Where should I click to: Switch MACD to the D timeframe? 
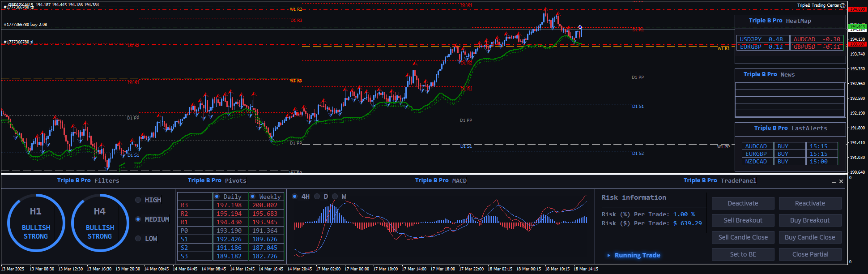(x=317, y=197)
